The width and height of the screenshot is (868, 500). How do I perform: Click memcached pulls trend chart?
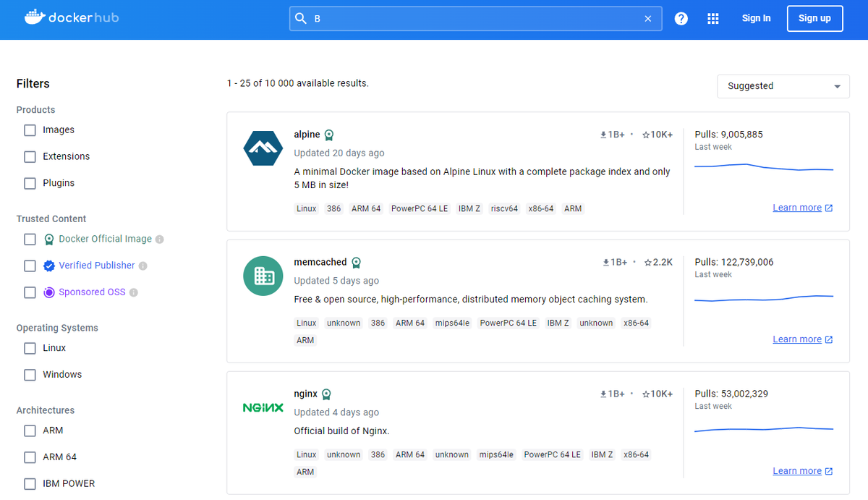pos(764,298)
